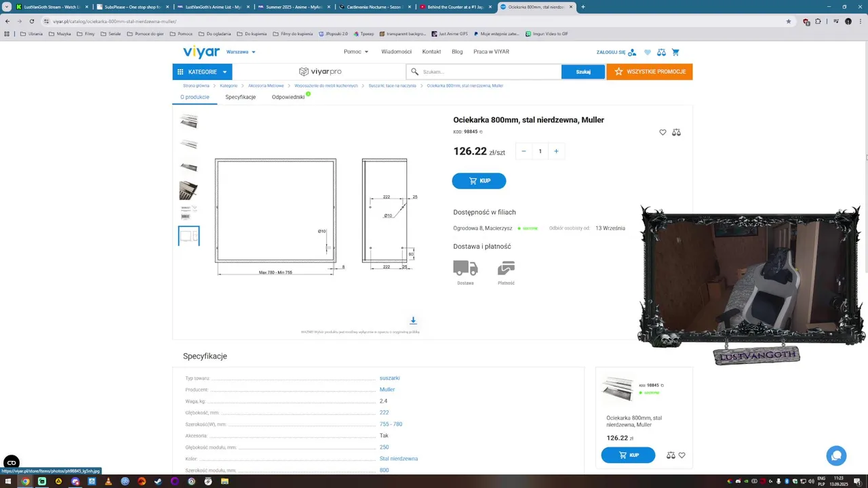The height and width of the screenshot is (488, 868).
Task: Open the Chrome three-dot menu
Action: tap(861, 21)
